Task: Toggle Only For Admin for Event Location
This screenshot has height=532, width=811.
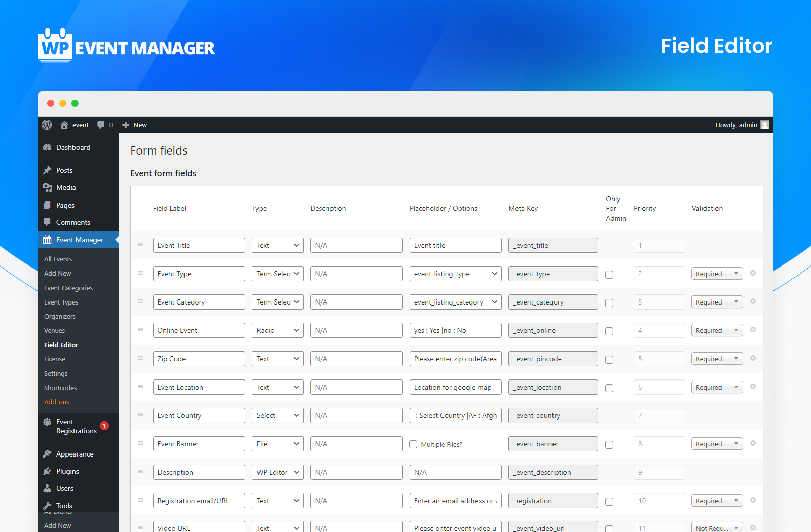Action: click(609, 388)
